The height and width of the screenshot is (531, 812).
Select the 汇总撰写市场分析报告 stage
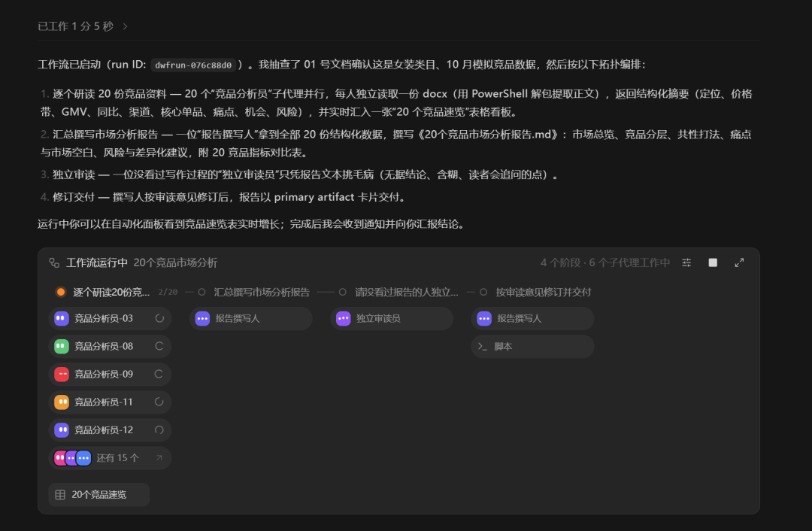[x=262, y=292]
